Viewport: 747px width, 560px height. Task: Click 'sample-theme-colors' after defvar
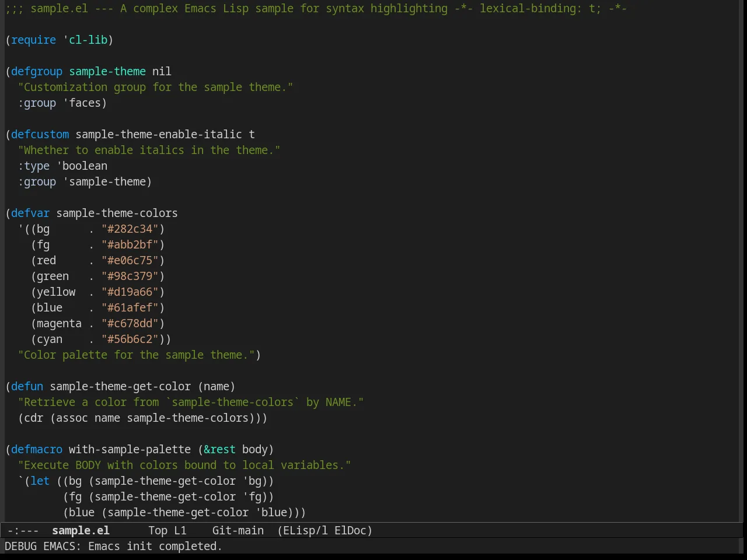(x=117, y=213)
